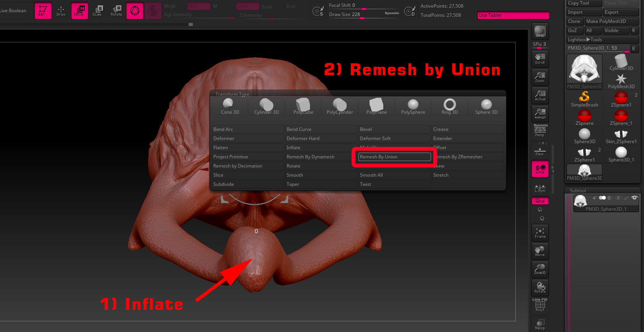Select Remesh By Dynamesh option

point(321,157)
